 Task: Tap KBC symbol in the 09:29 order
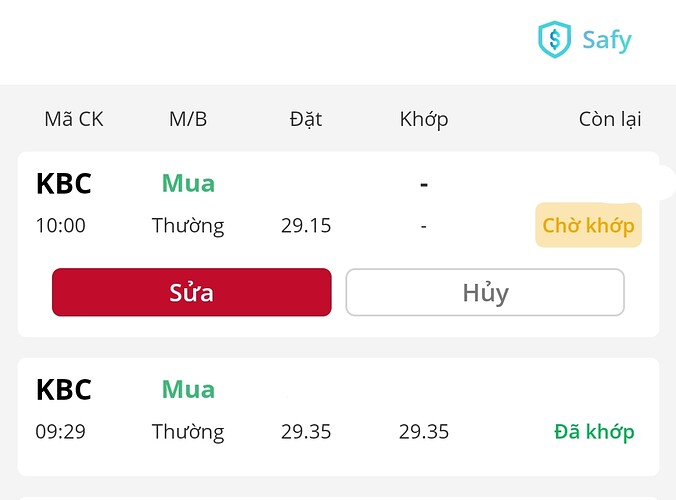[64, 389]
